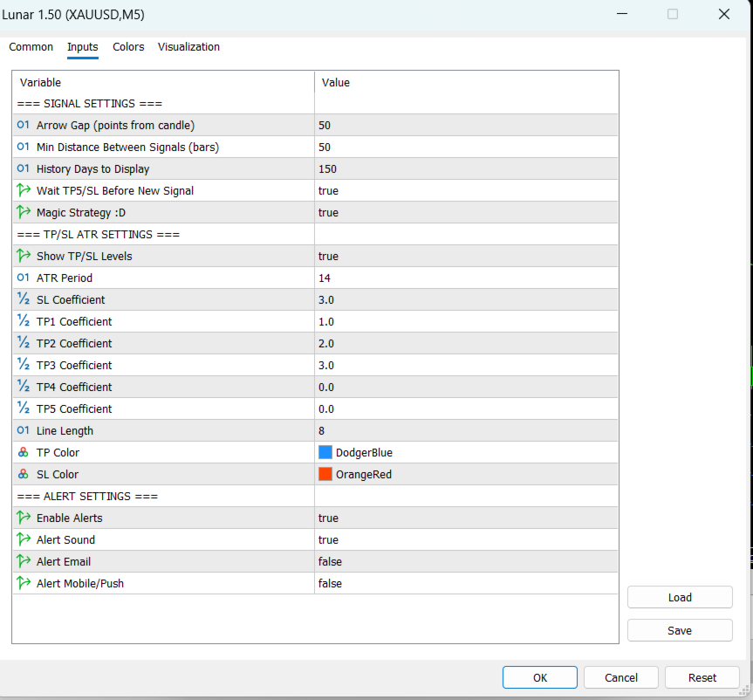Click the fraction icon beside TP3 Coefficient
Image resolution: width=753 pixels, height=700 pixels.
pos(23,365)
